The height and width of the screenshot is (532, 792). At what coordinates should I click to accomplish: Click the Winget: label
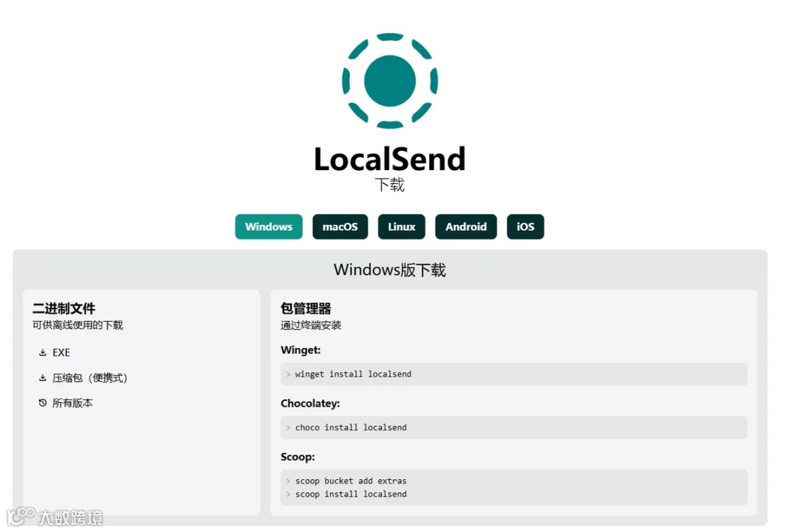301,350
